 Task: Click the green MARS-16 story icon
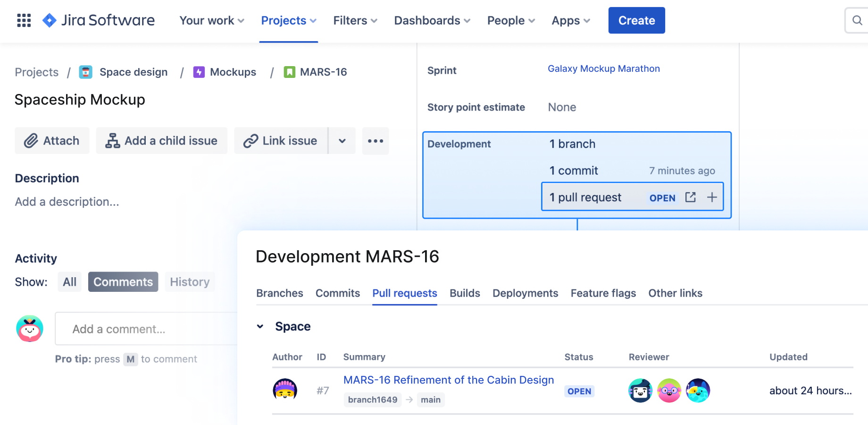click(x=289, y=72)
